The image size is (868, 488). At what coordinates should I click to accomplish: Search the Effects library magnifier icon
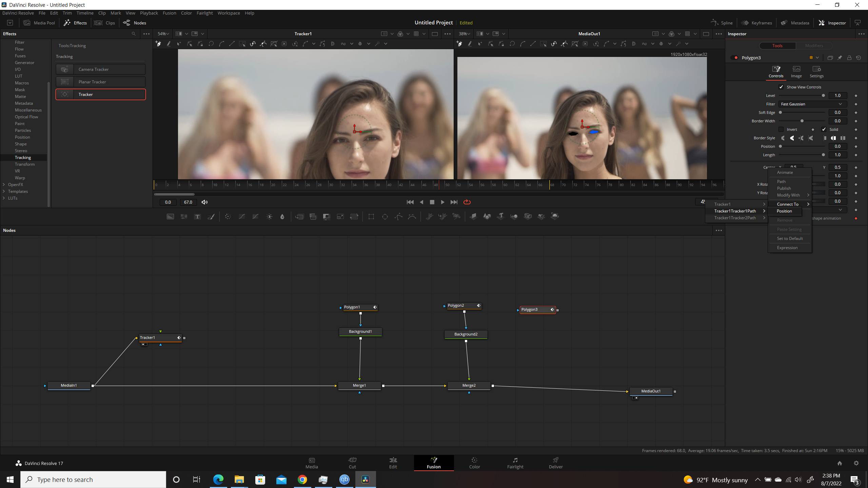point(134,34)
